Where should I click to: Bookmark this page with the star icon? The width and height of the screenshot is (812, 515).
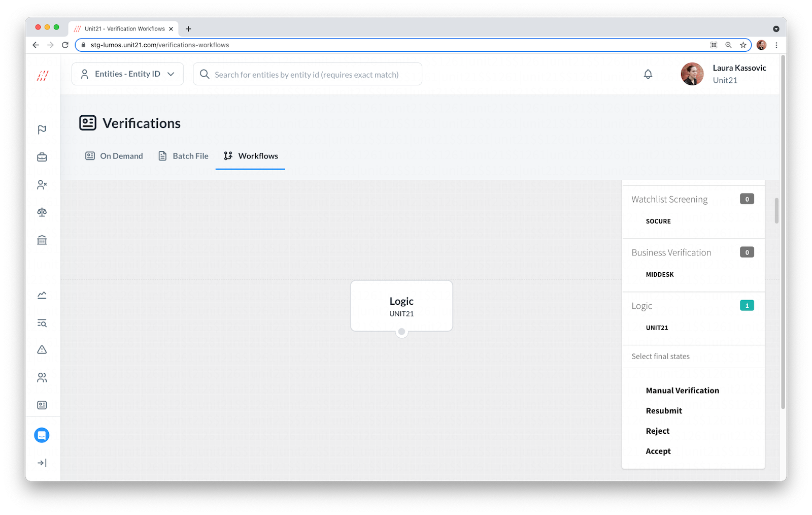[x=743, y=45]
